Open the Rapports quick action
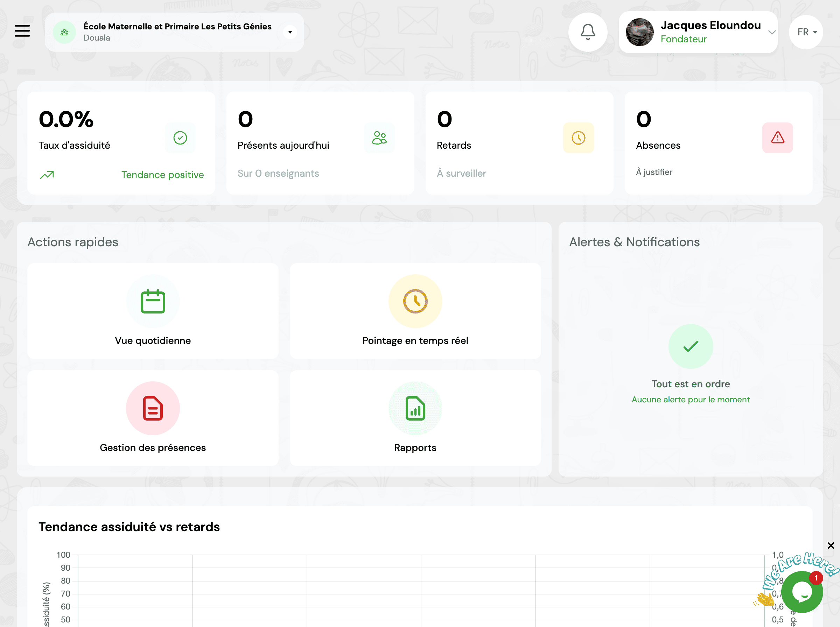The height and width of the screenshot is (627, 840). (x=415, y=418)
